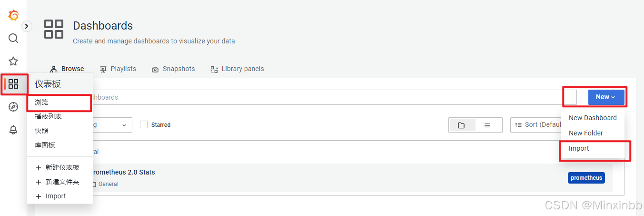The height and width of the screenshot is (216, 644).
Task: Open the Prometheus 2.0 Stats dashboard
Action: (122, 172)
